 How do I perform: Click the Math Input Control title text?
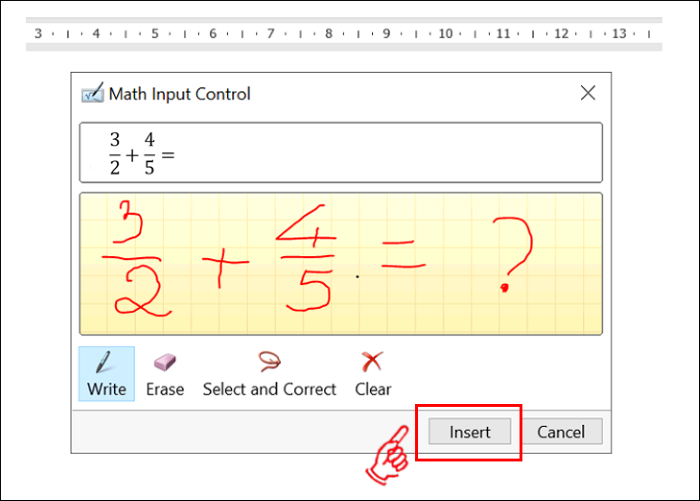[179, 94]
